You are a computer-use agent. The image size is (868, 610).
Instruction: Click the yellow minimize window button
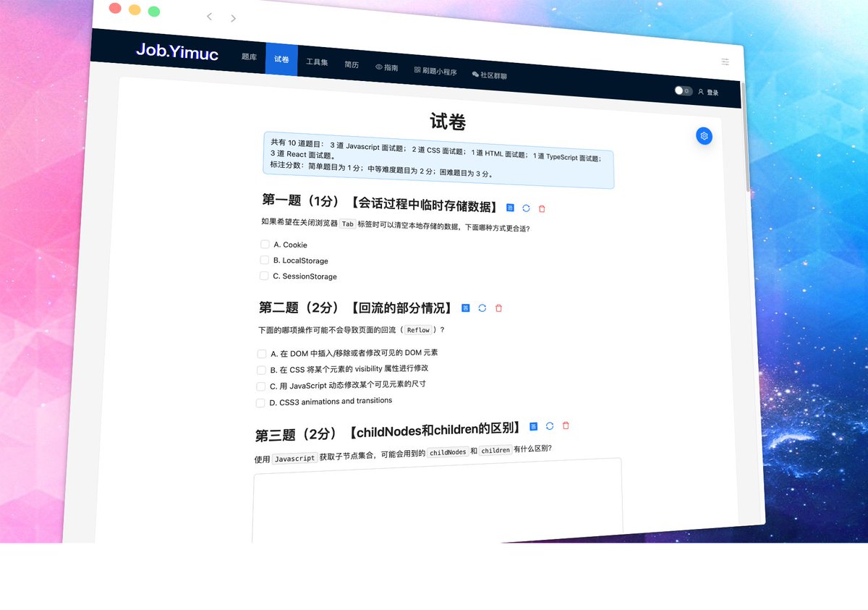tap(135, 9)
